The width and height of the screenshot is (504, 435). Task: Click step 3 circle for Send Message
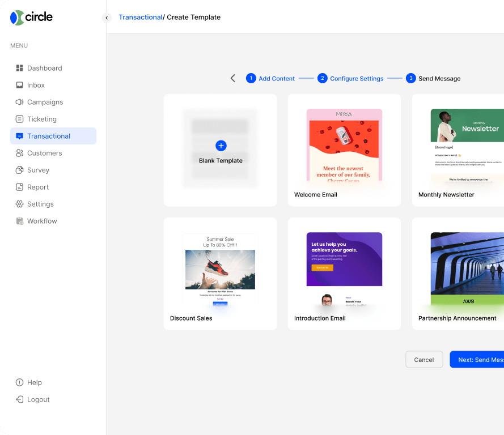(x=411, y=78)
